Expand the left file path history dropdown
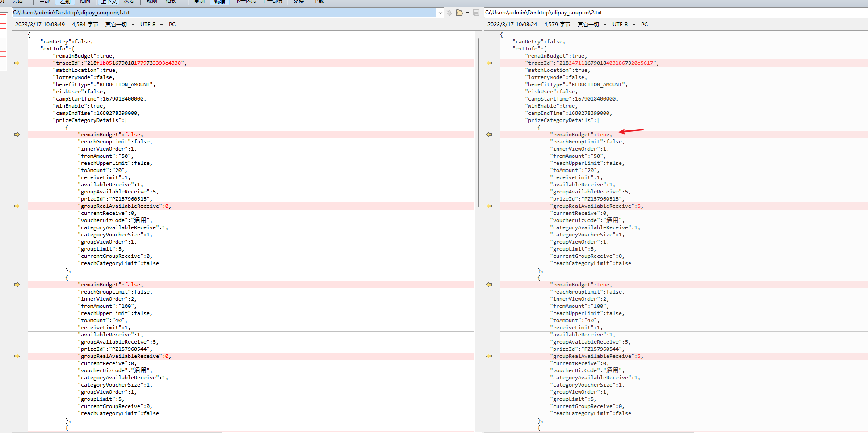Image resolution: width=868 pixels, height=433 pixels. pyautogui.click(x=440, y=13)
